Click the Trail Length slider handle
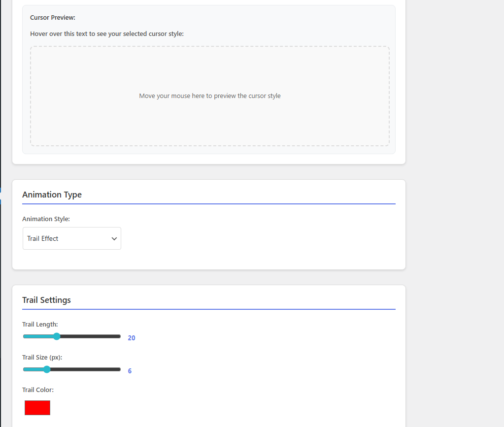504x427 pixels. click(x=57, y=336)
